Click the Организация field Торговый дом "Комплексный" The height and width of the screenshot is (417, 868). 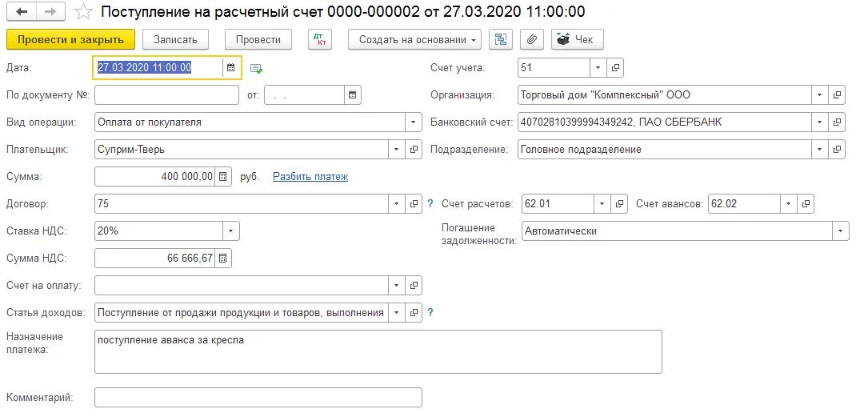666,94
